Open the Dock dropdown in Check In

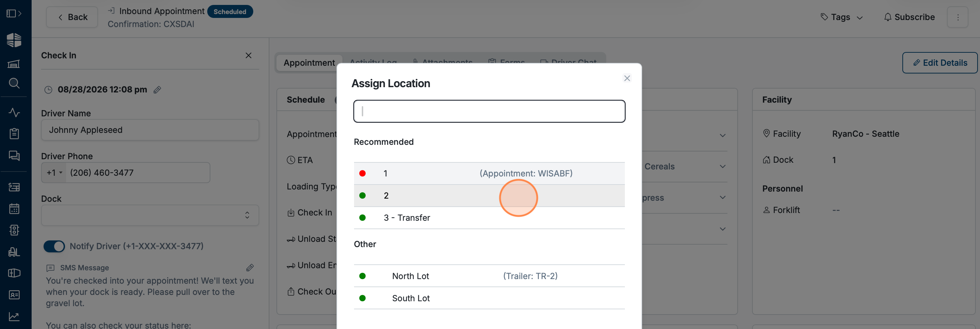pos(150,215)
